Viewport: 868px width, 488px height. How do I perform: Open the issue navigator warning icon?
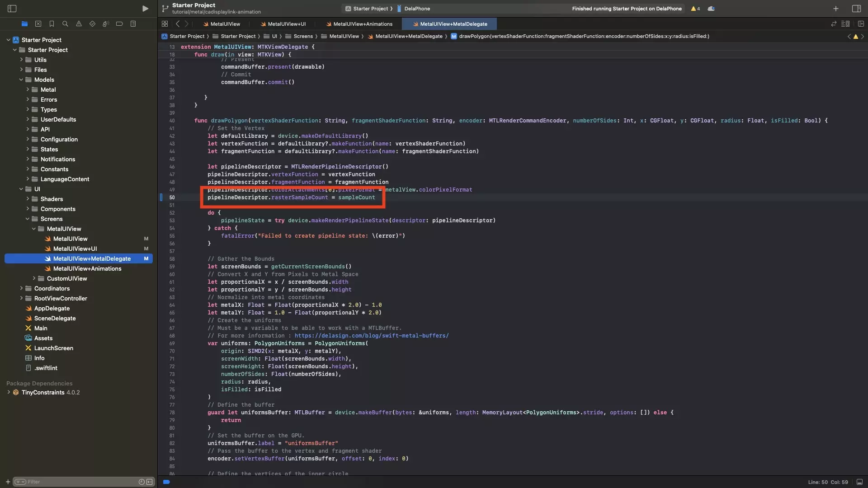[79, 24]
